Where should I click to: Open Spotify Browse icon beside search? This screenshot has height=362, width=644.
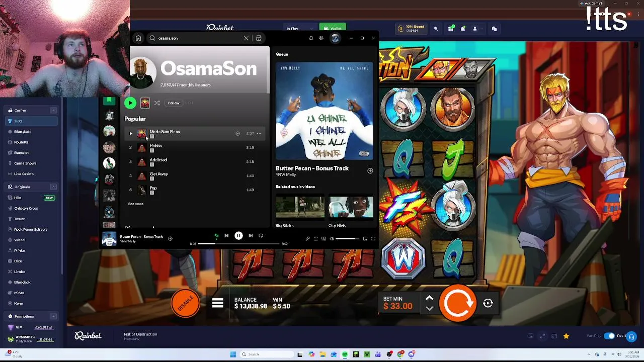(259, 38)
